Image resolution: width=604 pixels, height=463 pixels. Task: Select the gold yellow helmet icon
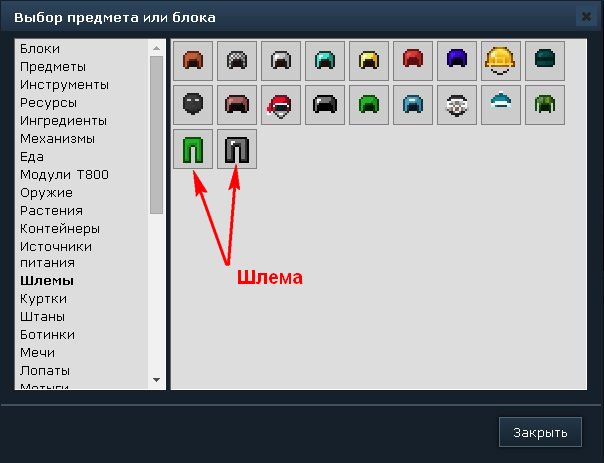[x=369, y=61]
